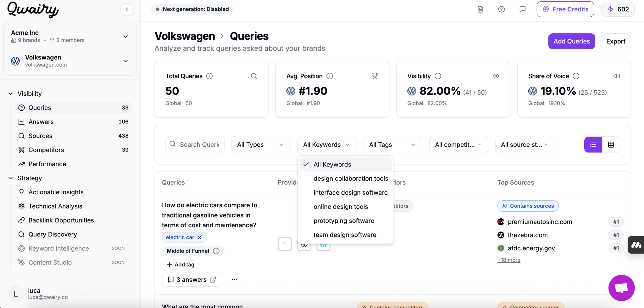Click Next generation: Disabled status pill
Image resolution: width=644 pixels, height=308 pixels.
point(192,9)
